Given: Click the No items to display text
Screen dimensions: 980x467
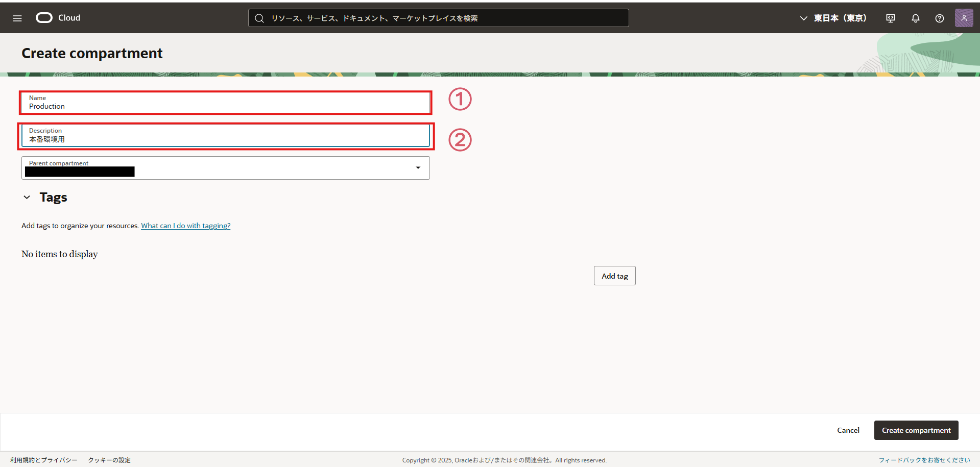Looking at the screenshot, I should click(x=60, y=254).
